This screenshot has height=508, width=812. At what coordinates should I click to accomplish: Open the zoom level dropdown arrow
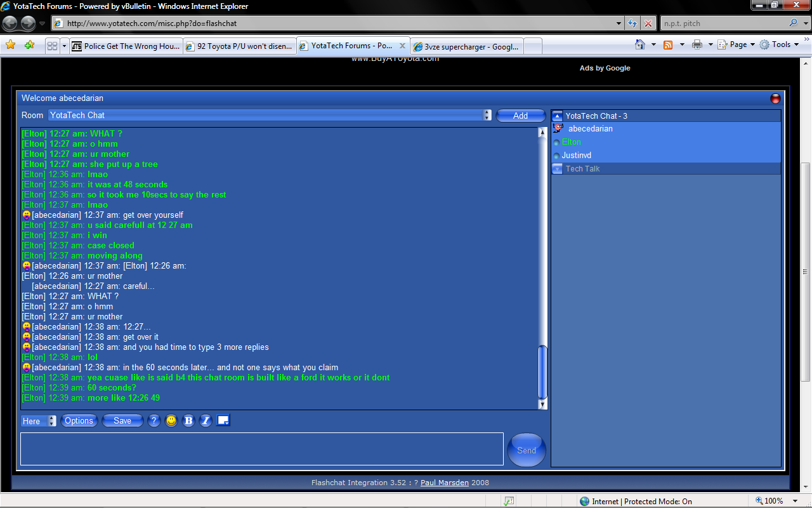coord(796,501)
